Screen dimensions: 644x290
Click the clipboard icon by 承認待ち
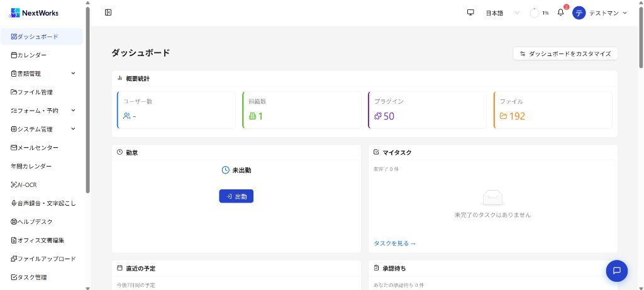pos(376,268)
